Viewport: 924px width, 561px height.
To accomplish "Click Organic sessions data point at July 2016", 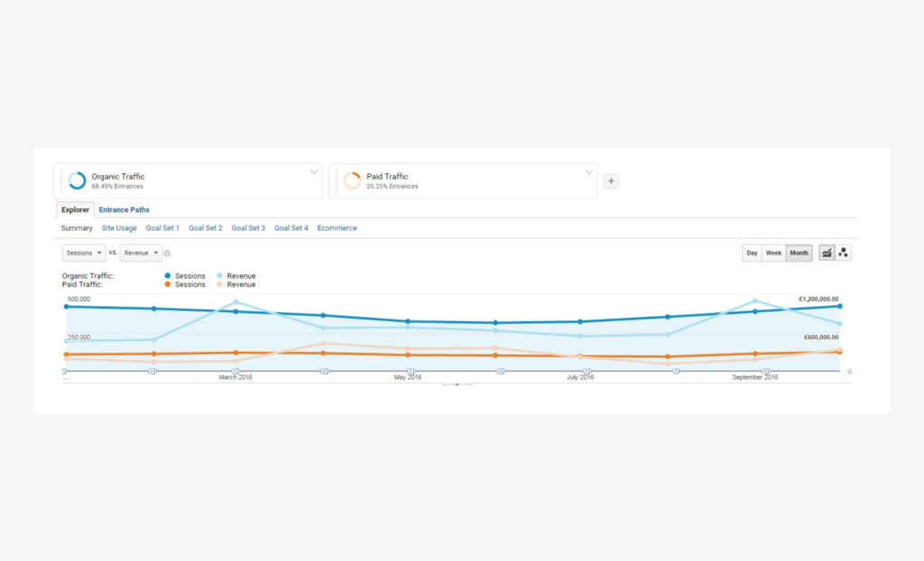I will [580, 322].
